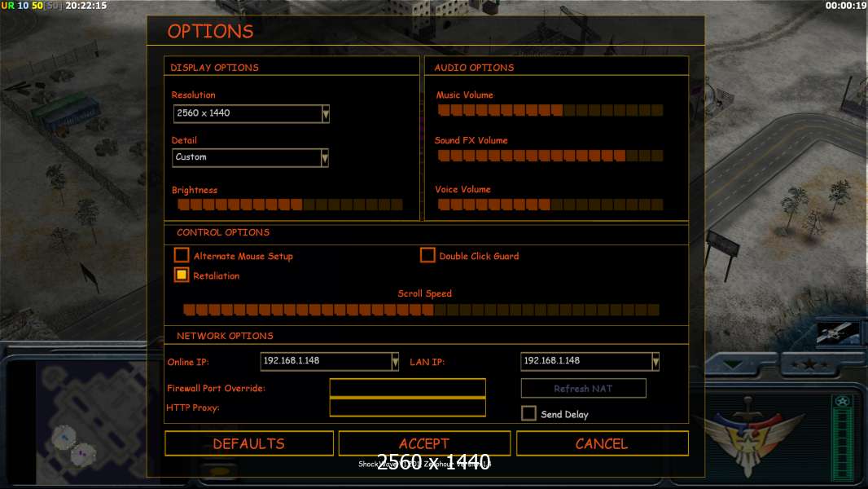Click the CANCEL button
Image resolution: width=868 pixels, height=489 pixels.
coord(603,443)
